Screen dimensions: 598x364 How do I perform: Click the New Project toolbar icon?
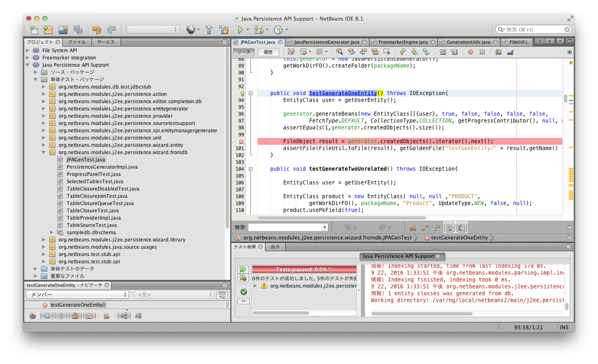pos(48,30)
